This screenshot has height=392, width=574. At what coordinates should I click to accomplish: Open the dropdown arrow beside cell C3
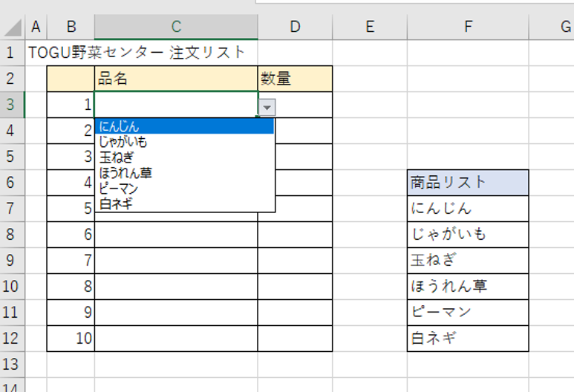tap(267, 108)
